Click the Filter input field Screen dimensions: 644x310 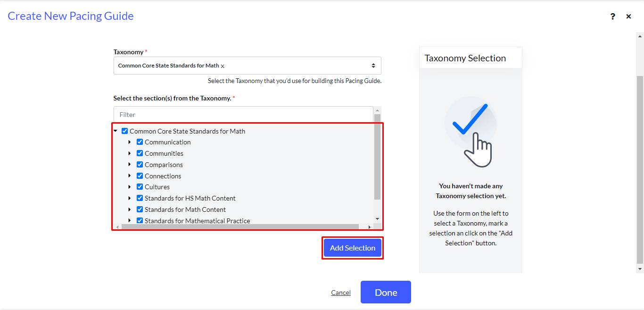[x=244, y=115]
